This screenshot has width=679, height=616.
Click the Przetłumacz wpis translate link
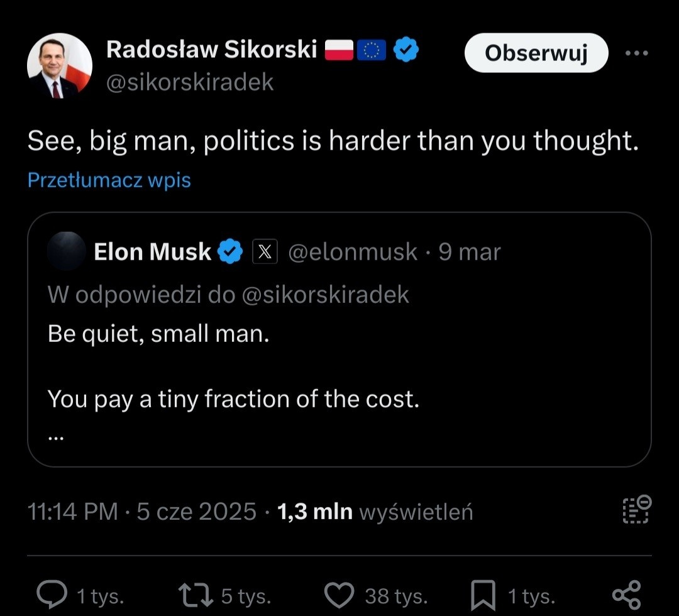[109, 180]
